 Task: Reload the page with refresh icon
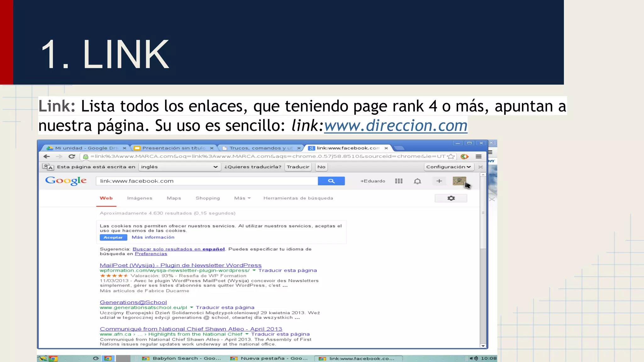(72, 156)
